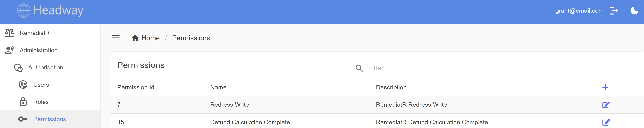The height and width of the screenshot is (128, 644).
Task: Add new permission with plus icon
Action: click(x=605, y=87)
